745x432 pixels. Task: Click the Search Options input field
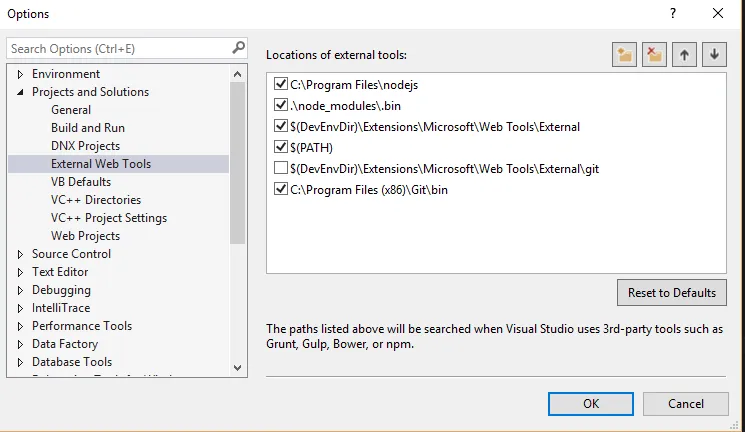coord(118,48)
